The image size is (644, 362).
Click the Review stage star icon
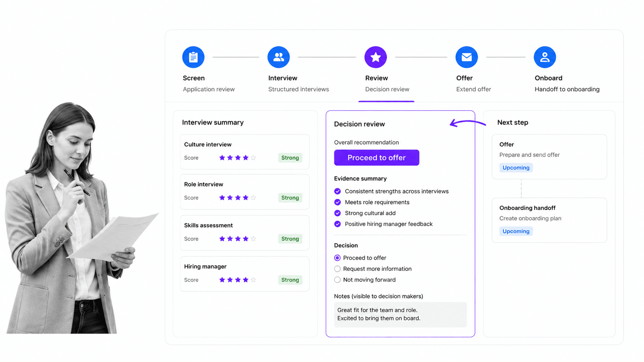click(376, 57)
